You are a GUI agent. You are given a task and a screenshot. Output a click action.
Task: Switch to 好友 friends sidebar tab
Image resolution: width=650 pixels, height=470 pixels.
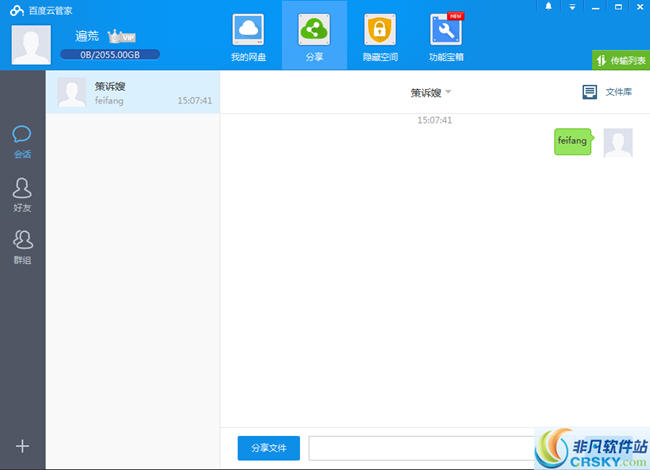click(22, 195)
